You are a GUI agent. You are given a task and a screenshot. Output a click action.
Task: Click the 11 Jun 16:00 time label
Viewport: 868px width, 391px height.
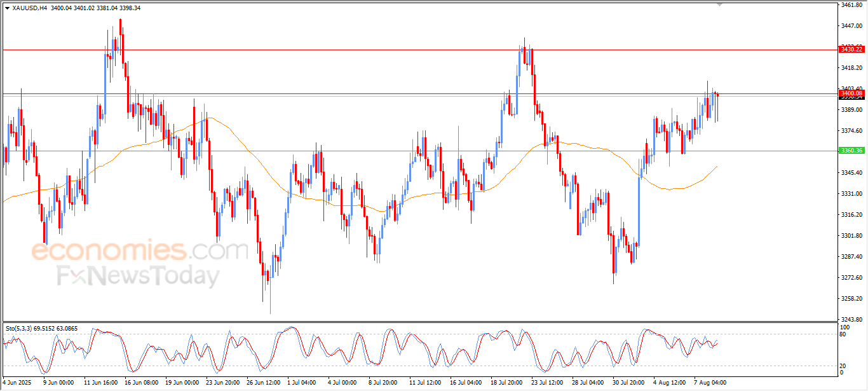tap(101, 383)
